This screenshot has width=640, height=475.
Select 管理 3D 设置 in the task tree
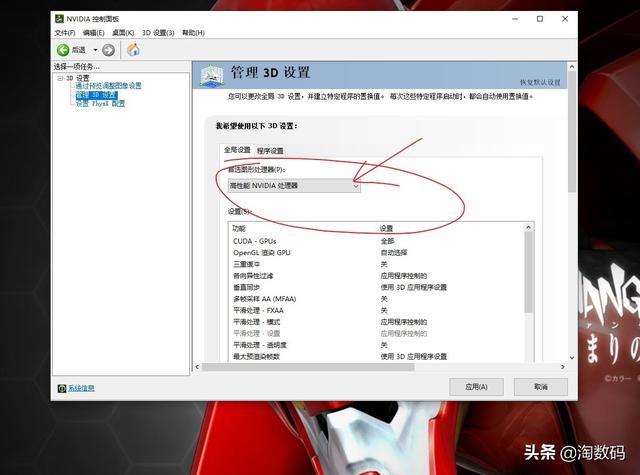click(96, 95)
